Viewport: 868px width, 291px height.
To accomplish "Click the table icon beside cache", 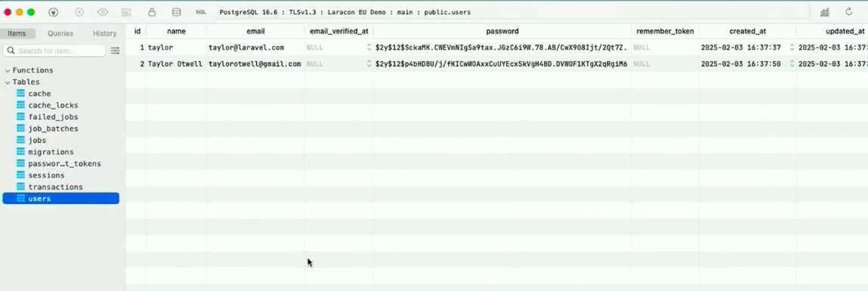I will pyautogui.click(x=21, y=94).
